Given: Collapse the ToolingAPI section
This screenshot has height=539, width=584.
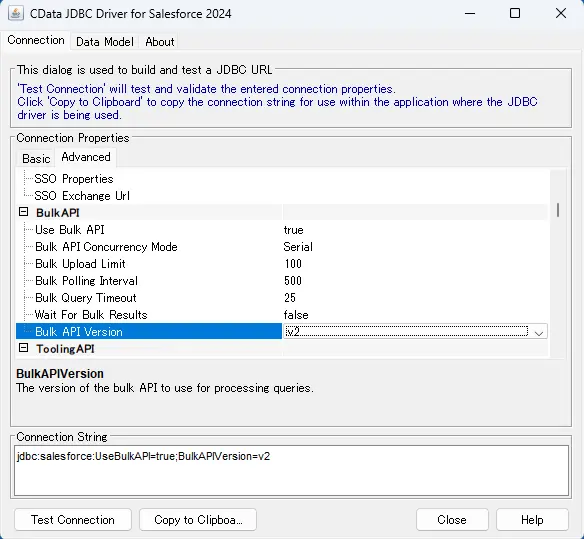Looking at the screenshot, I should (23, 348).
